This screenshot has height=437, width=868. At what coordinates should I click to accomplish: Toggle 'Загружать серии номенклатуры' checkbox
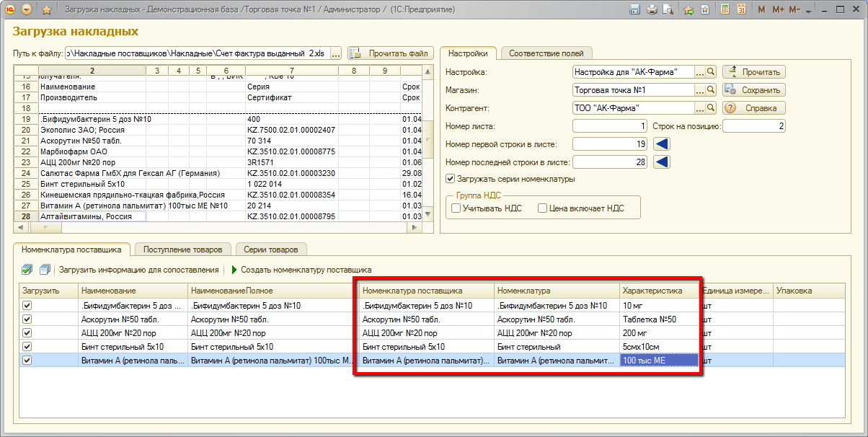(x=451, y=179)
